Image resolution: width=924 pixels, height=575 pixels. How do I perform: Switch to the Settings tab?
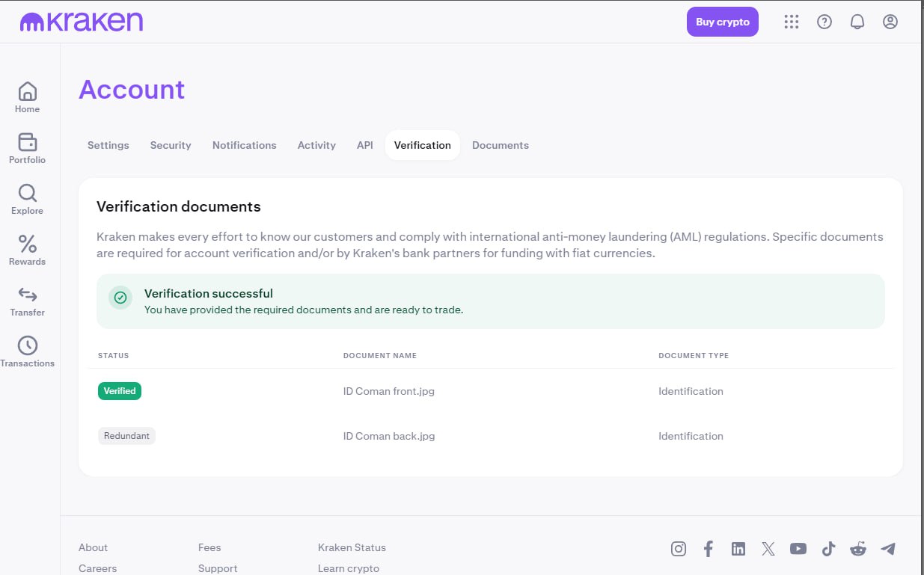pyautogui.click(x=108, y=145)
